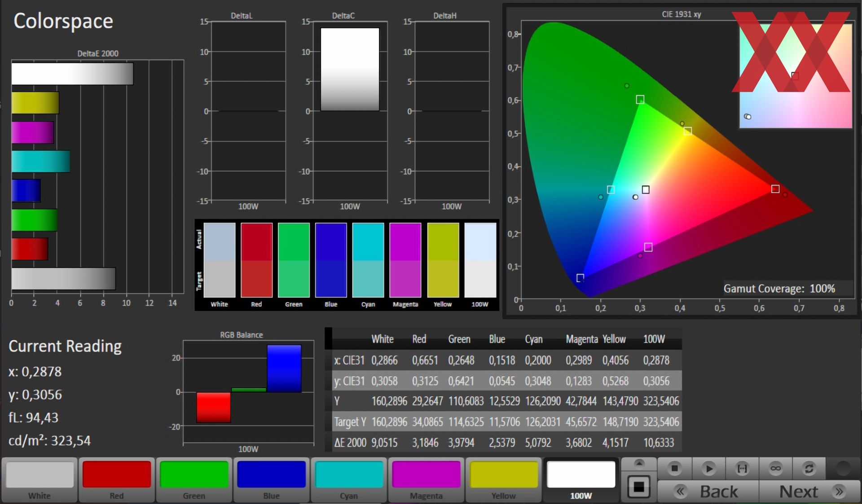Click the y: 0,3056 current reading
The height and width of the screenshot is (504, 862).
(x=35, y=395)
